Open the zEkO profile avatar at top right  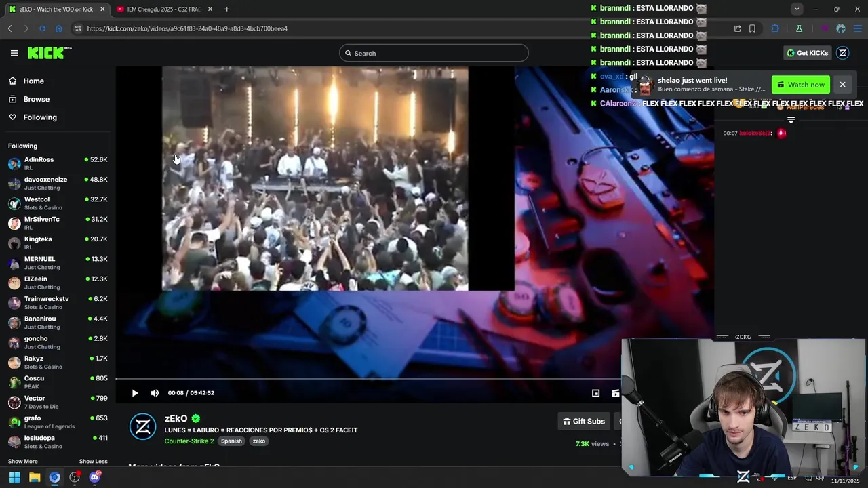(843, 53)
